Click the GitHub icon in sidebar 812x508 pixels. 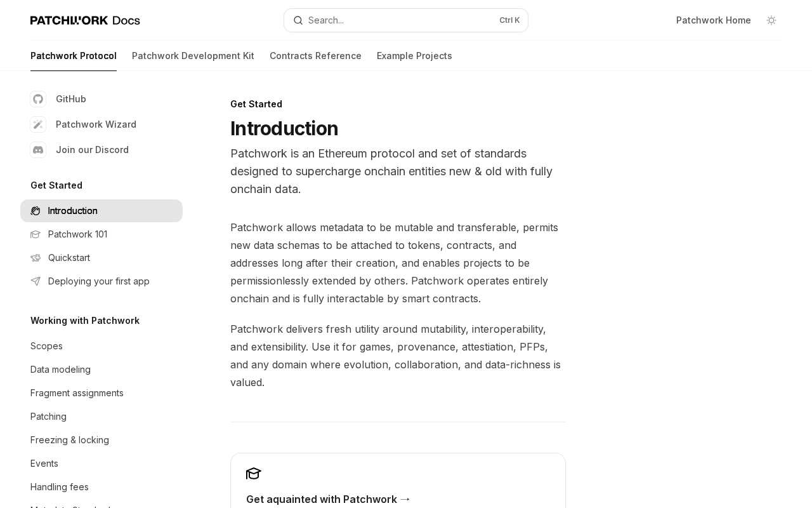point(38,99)
